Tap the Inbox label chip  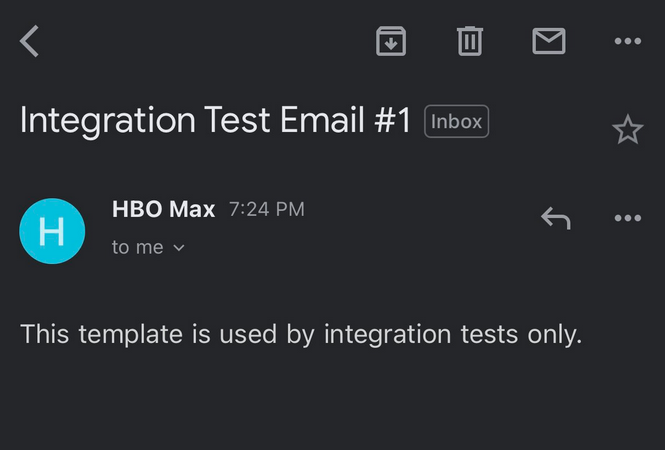point(456,121)
